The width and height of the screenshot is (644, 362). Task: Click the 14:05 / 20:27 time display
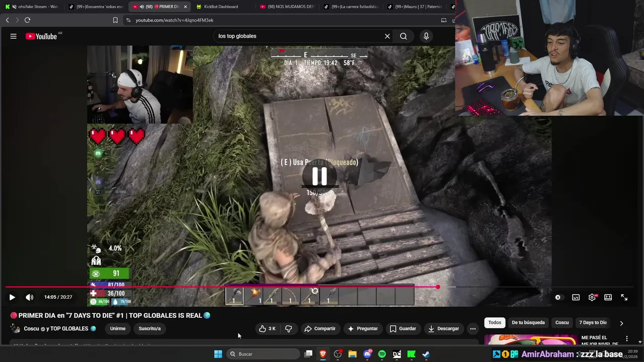[58, 297]
